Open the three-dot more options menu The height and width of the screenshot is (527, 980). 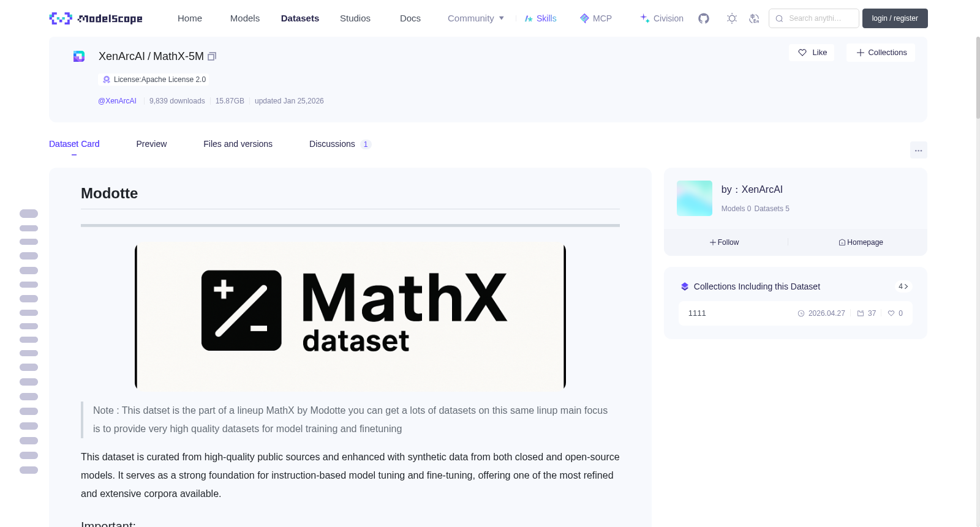tap(919, 150)
